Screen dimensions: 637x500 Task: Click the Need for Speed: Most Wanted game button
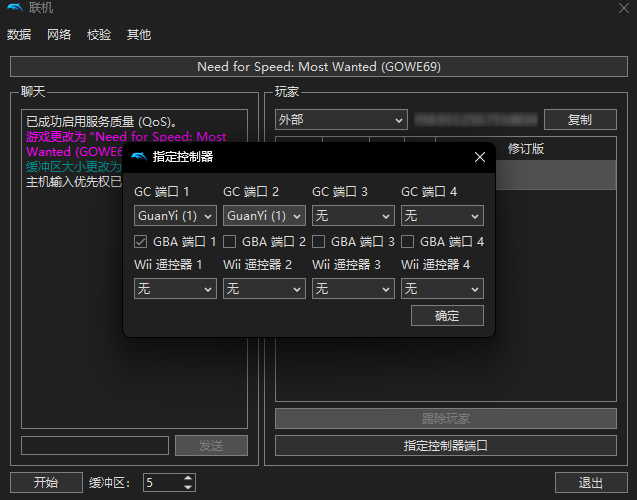pyautogui.click(x=319, y=67)
